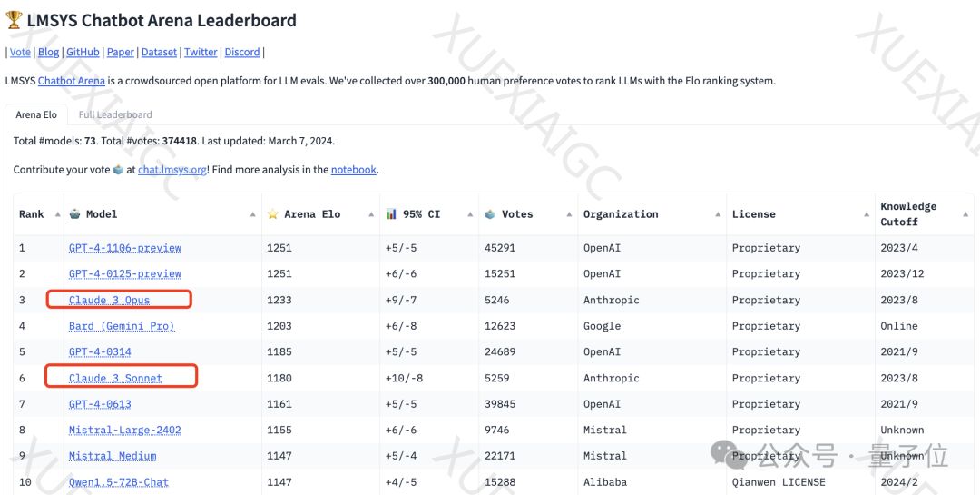Click the Chatbot Arena link
980x495 pixels.
[x=72, y=81]
